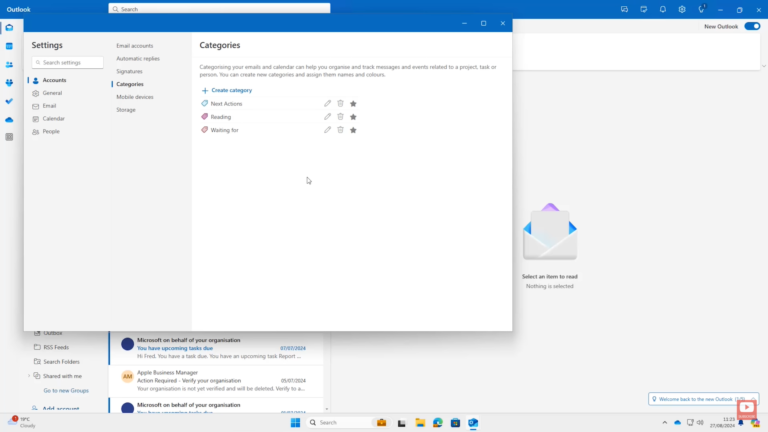Open Outlook settings gear icon
This screenshot has width=768, height=432.
click(682, 9)
